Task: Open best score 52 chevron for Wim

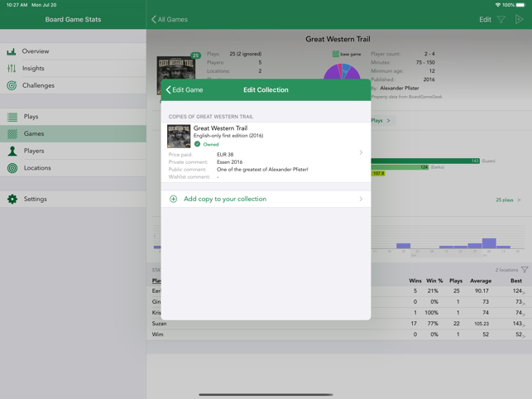Action: coord(524,336)
